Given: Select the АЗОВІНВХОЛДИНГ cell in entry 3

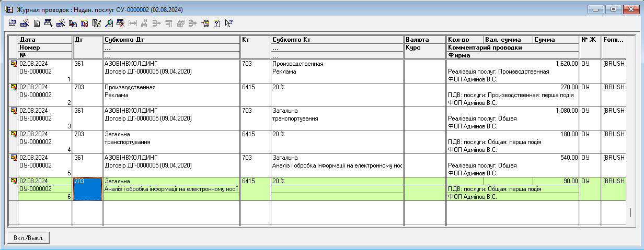Looking at the screenshot, I should pyautogui.click(x=171, y=111).
